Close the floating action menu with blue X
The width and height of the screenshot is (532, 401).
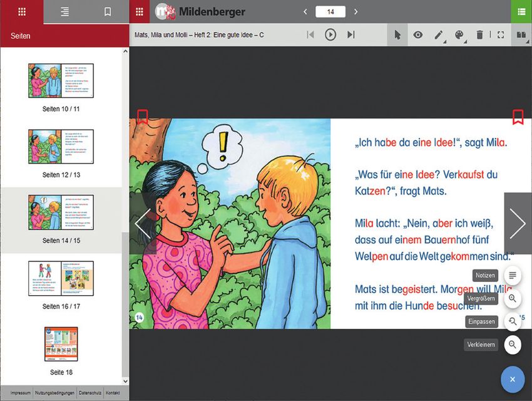tap(513, 379)
